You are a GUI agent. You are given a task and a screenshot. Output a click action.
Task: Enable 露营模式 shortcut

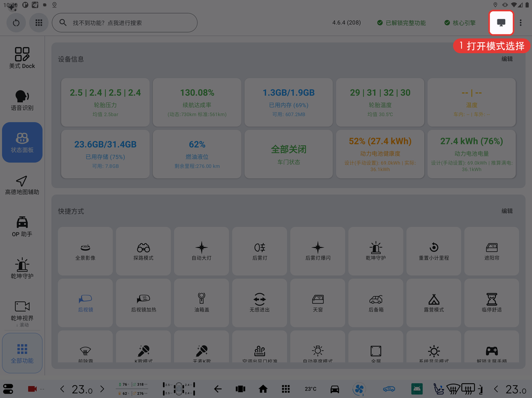(x=434, y=303)
